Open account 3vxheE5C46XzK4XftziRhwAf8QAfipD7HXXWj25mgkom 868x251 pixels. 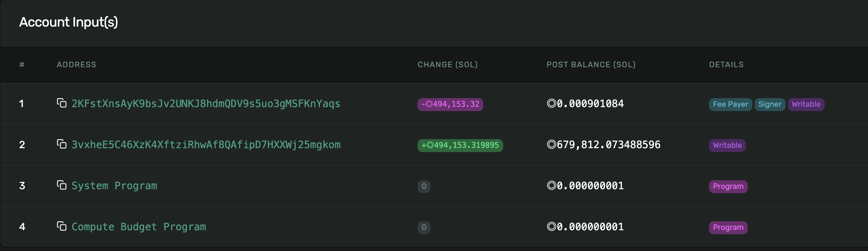tap(206, 145)
